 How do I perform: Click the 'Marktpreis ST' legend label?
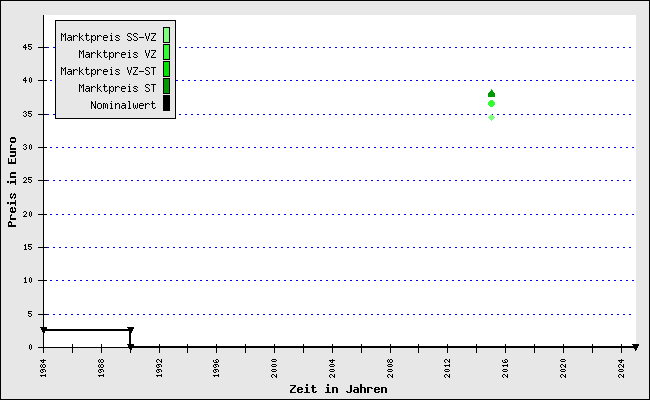coord(116,88)
